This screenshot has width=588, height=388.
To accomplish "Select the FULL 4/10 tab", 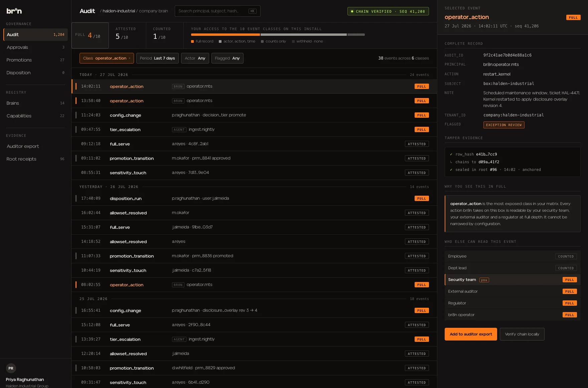I will point(90,35).
